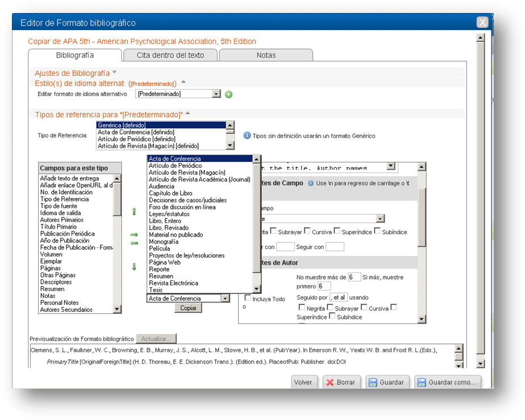The image size is (525, 420).
Task: Choose Artículo de Revista Académica (Journal) from the list
Action: [200, 179]
